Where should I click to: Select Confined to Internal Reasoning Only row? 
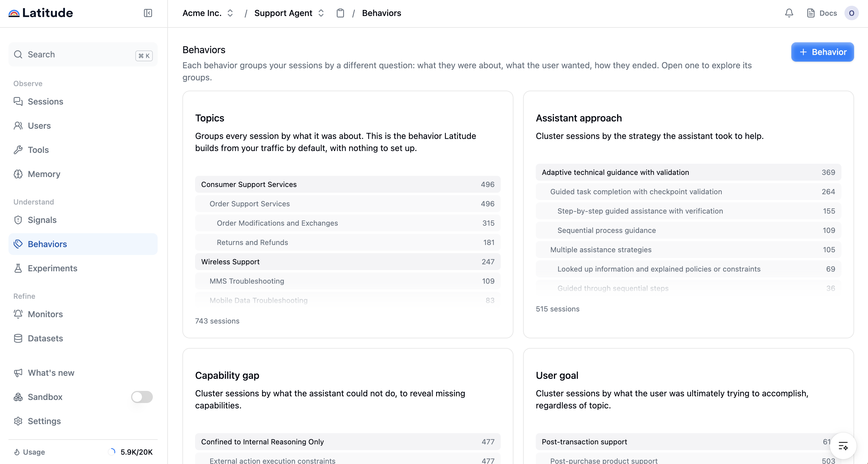[348, 442]
